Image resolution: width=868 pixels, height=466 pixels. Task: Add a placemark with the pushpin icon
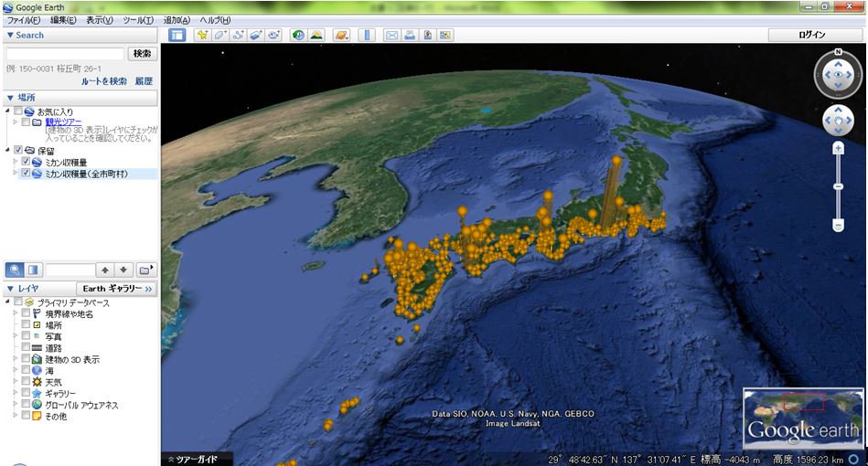point(202,35)
